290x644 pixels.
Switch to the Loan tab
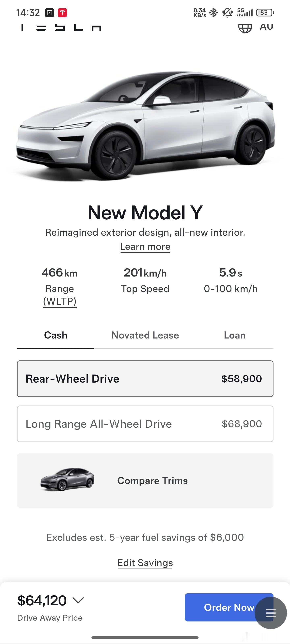[235, 335]
